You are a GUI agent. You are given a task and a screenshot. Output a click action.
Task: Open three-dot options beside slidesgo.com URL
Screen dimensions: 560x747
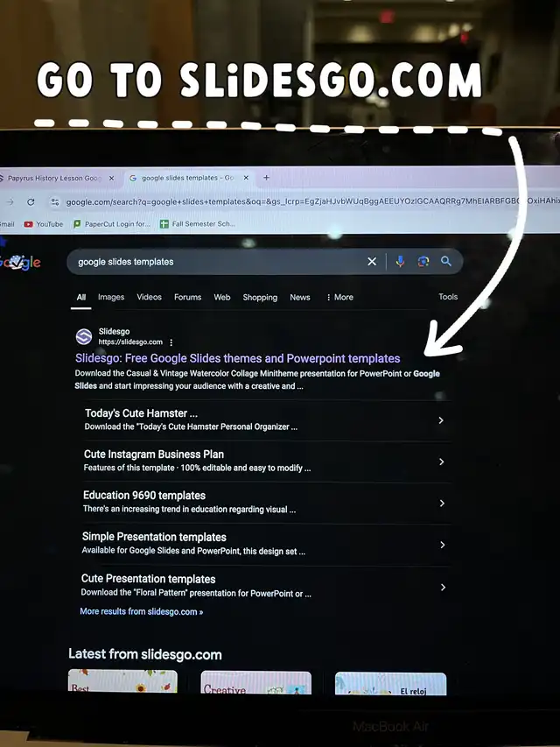click(171, 342)
